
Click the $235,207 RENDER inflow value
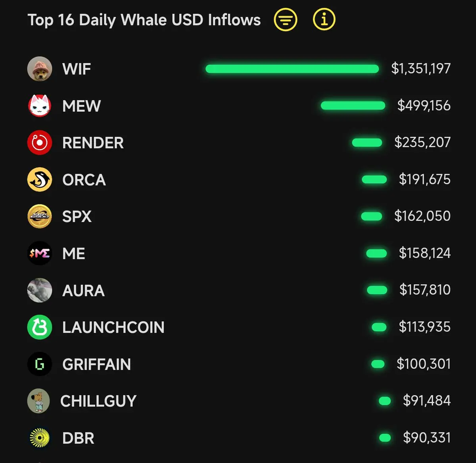coord(422,142)
